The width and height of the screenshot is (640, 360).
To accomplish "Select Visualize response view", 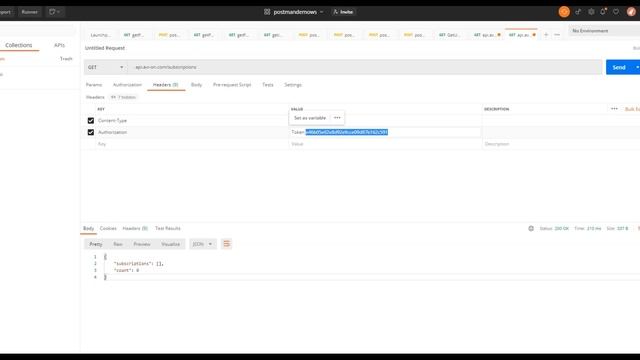I will point(171,244).
